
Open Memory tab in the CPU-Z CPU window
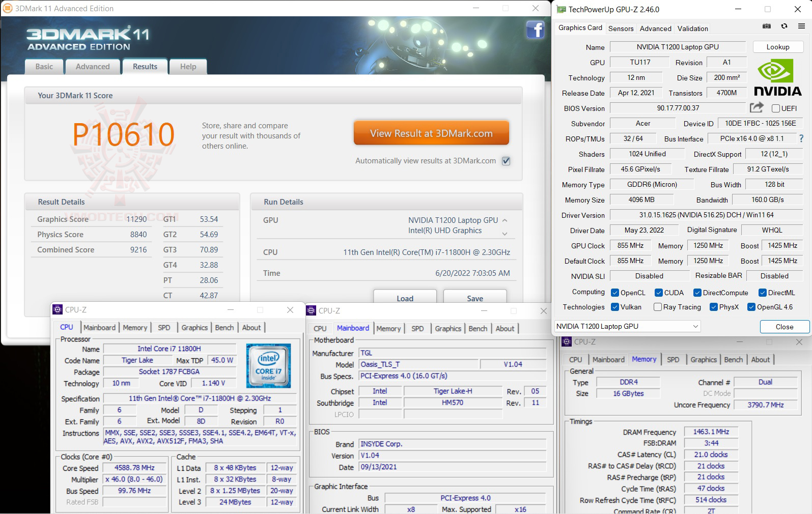pyautogui.click(x=135, y=328)
